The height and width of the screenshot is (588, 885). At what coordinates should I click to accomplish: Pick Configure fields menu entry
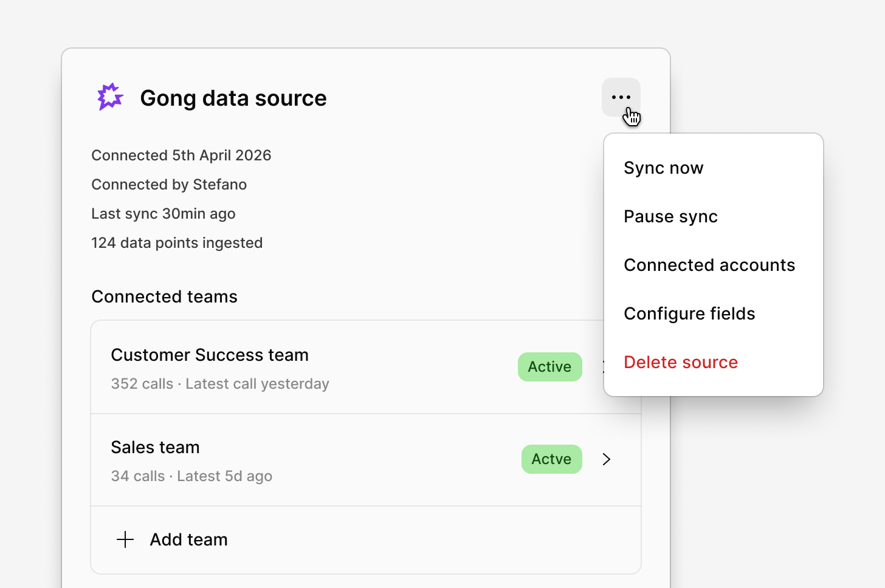689,313
